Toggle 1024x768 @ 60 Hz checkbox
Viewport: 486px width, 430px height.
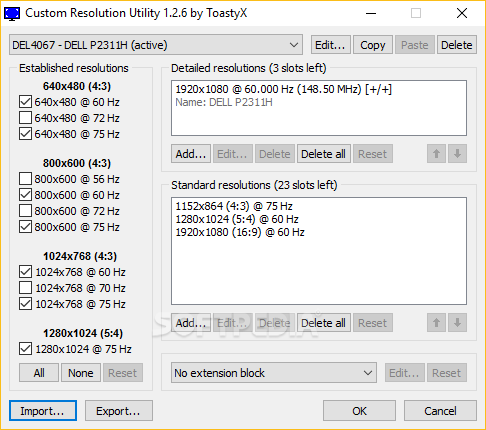(x=25, y=272)
